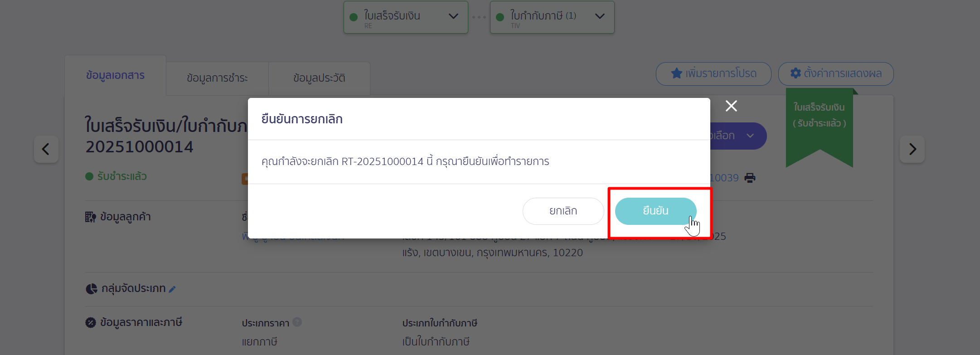Select the pencil edit icon beside กลุ่มจัดประเภท
The height and width of the screenshot is (355, 980).
[x=172, y=289]
